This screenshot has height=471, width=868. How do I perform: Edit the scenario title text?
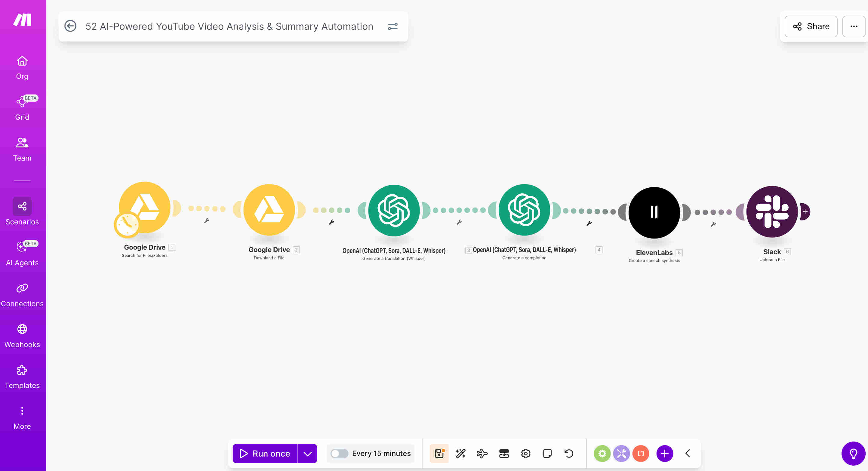229,26
